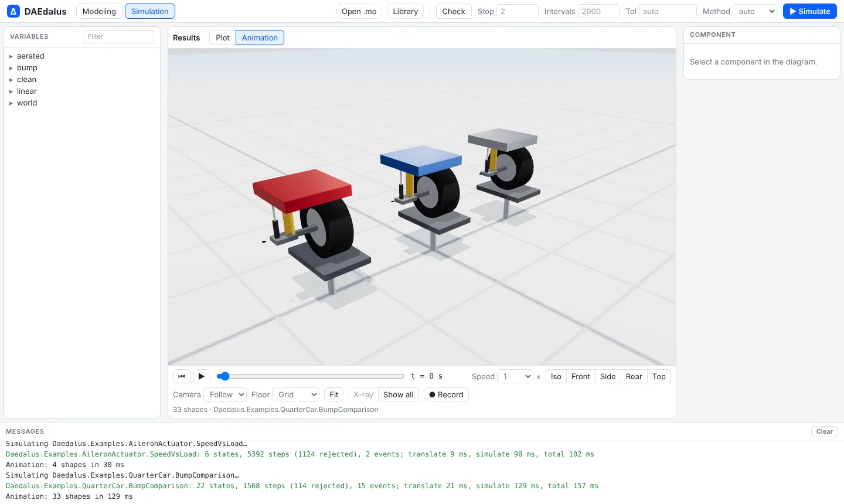
Task: Click the variables Filter field
Action: (x=119, y=36)
